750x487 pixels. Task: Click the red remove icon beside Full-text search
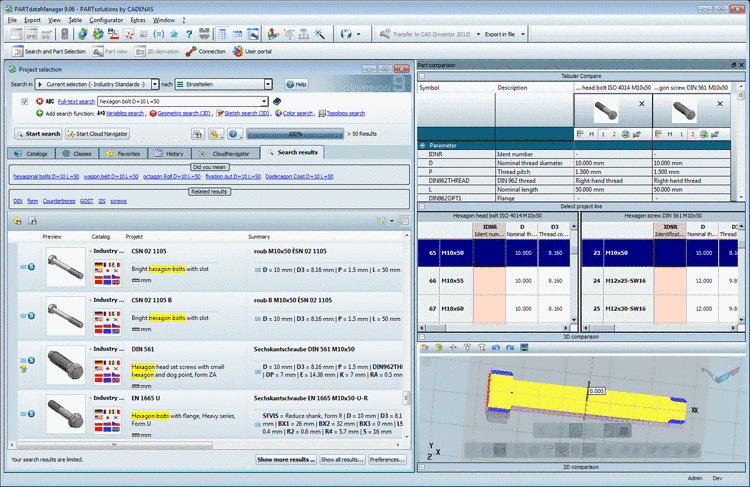[40, 101]
